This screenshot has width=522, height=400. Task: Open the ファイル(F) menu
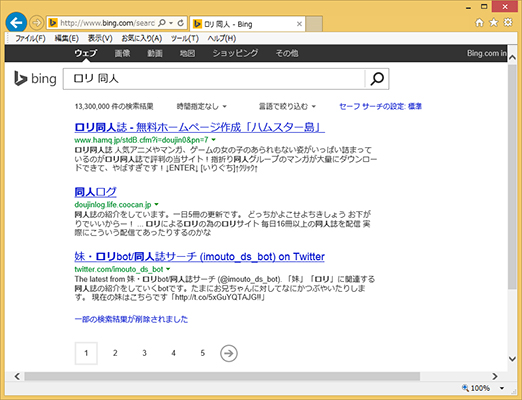[x=30, y=38]
